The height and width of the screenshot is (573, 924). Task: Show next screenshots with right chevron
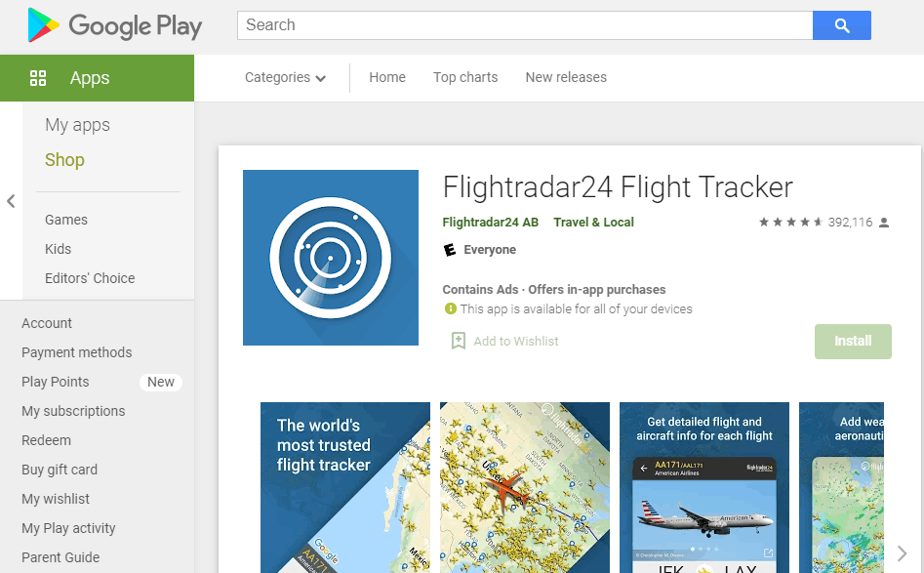point(902,553)
